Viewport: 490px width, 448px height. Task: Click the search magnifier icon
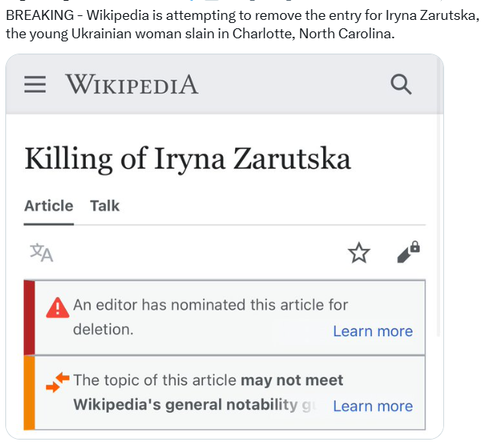(x=401, y=84)
